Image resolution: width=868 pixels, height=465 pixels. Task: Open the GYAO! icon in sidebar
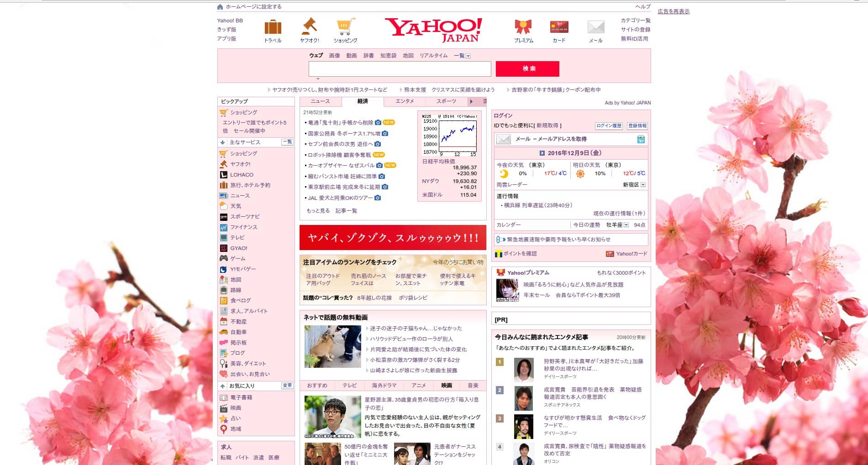(x=223, y=248)
